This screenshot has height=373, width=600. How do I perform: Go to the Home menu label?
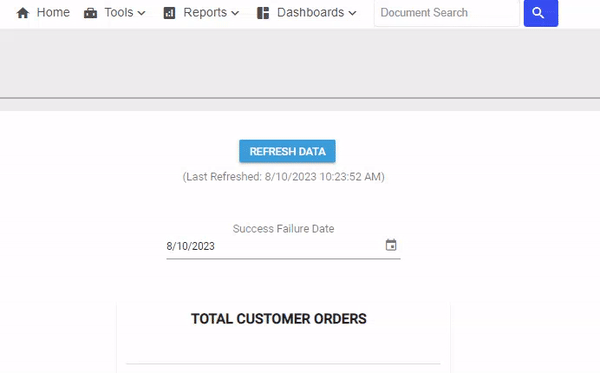coord(53,13)
